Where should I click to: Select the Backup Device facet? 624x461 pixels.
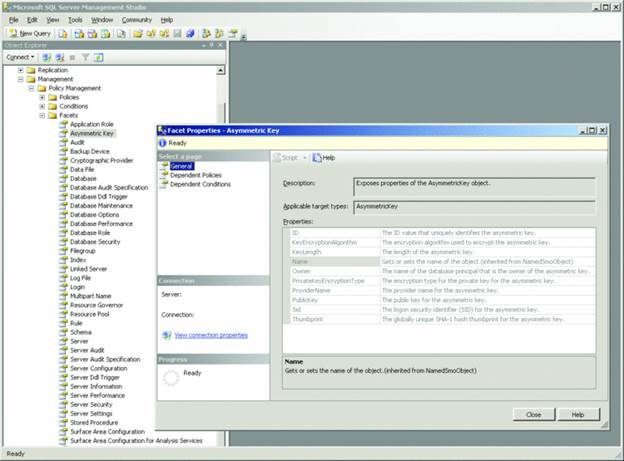90,151
